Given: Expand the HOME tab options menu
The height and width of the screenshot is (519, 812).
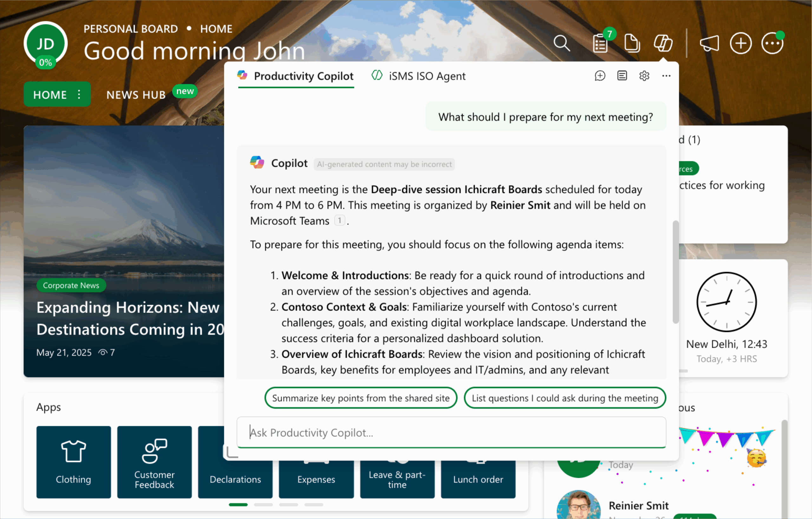Looking at the screenshot, I should 79,94.
